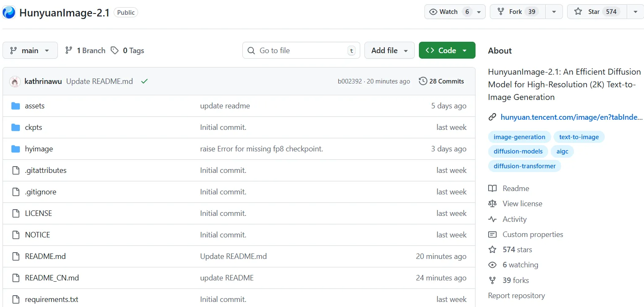
Task: Click kathrinawu's profile avatar
Action: pyautogui.click(x=15, y=81)
